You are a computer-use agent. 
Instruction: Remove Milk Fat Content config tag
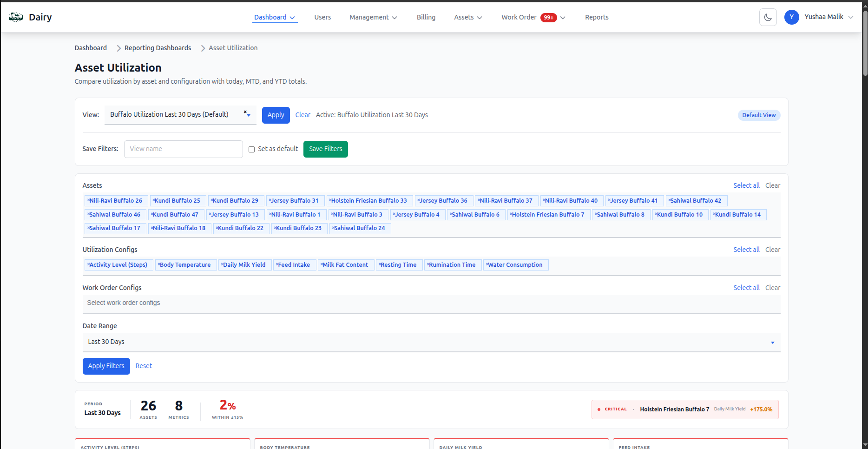(322, 264)
